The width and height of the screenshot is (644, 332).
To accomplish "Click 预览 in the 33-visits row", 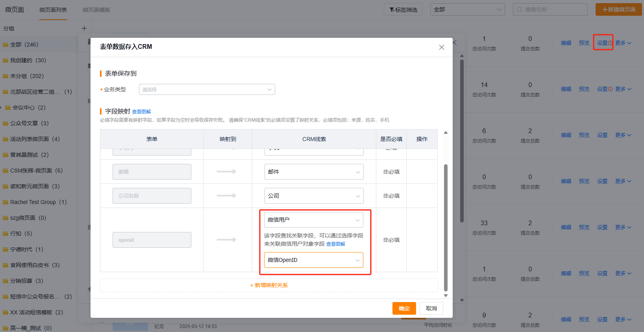I will (584, 228).
